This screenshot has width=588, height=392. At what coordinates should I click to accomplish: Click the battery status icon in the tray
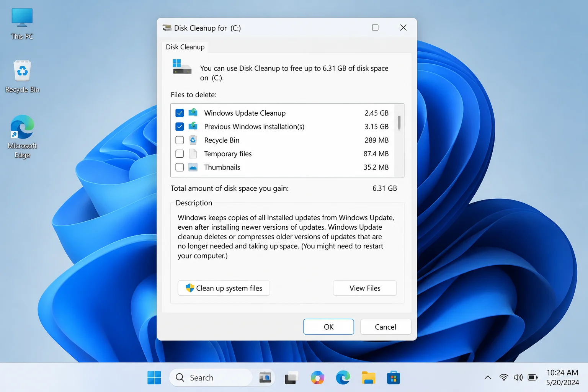[x=532, y=377]
